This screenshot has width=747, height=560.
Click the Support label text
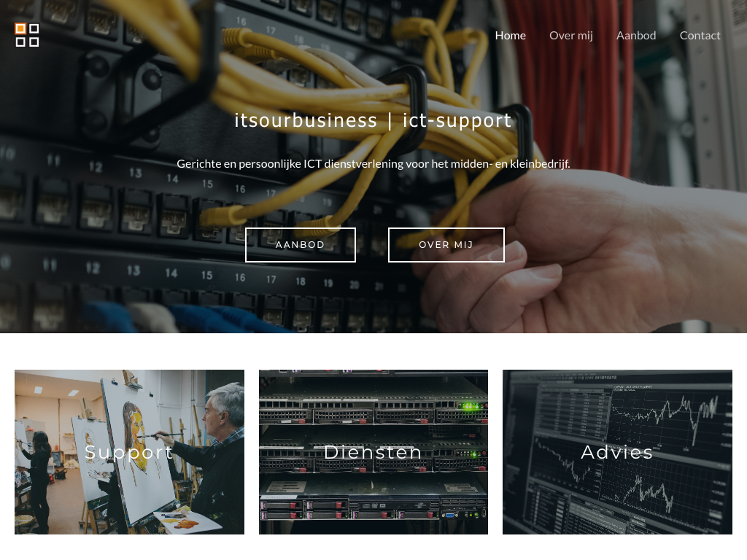tap(129, 452)
